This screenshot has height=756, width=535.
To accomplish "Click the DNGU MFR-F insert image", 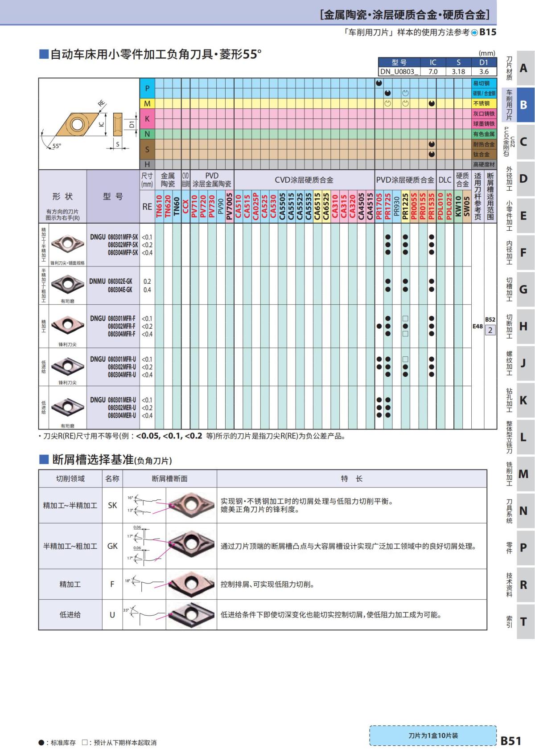I will 67,325.
